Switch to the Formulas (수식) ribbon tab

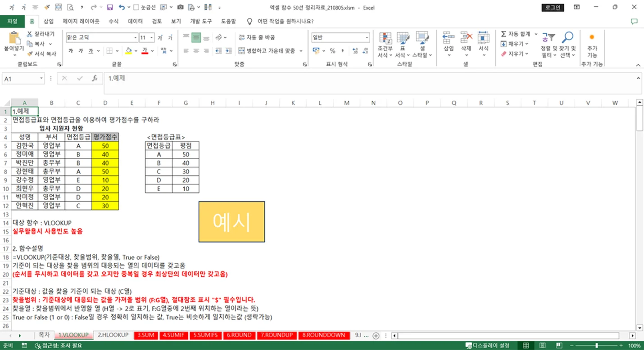pos(113,21)
